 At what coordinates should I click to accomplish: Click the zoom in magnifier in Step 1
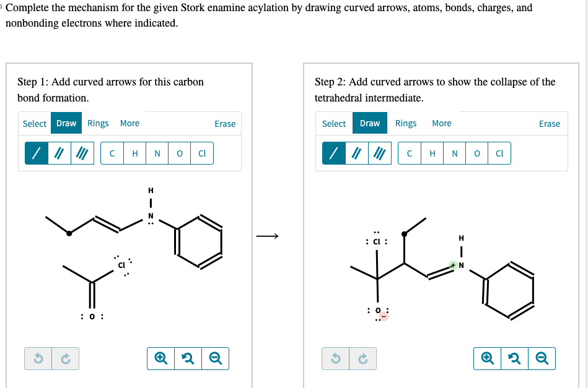(x=160, y=358)
